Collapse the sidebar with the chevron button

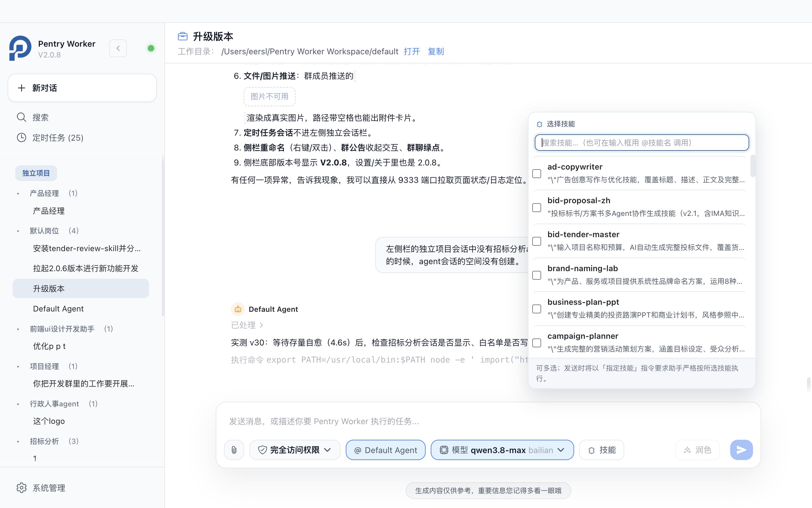tap(118, 48)
